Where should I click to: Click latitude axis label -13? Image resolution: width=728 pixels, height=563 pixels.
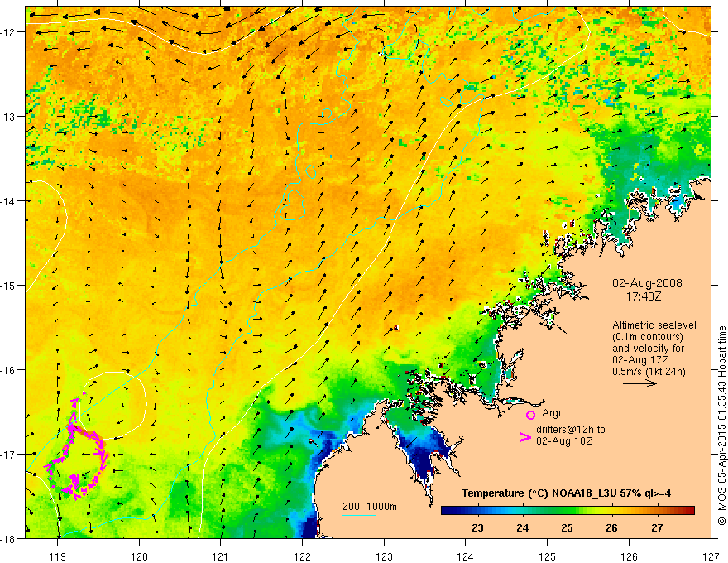click(x=9, y=116)
